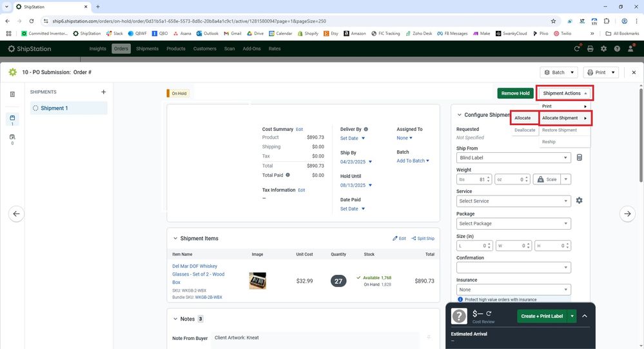Click the Create + Print Label button
The width and height of the screenshot is (644, 349).
point(541,316)
